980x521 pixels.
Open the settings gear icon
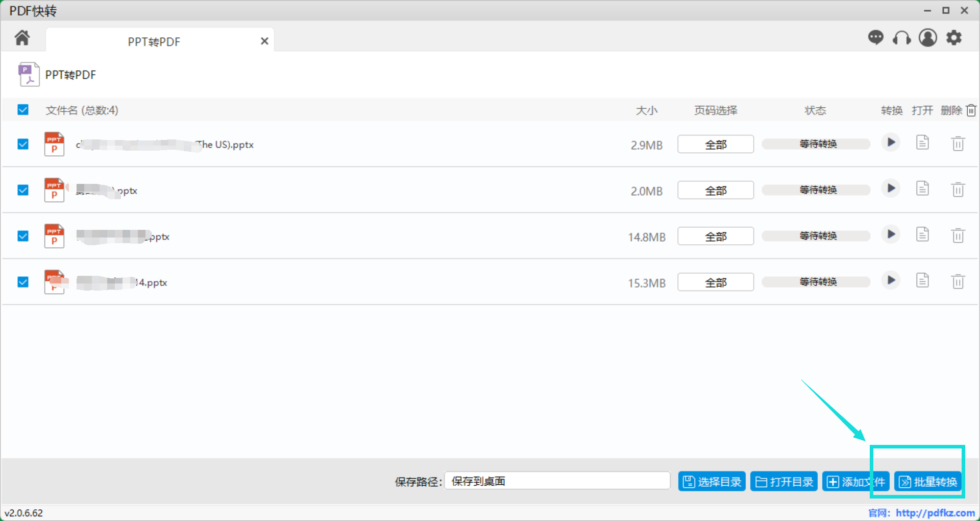point(953,38)
